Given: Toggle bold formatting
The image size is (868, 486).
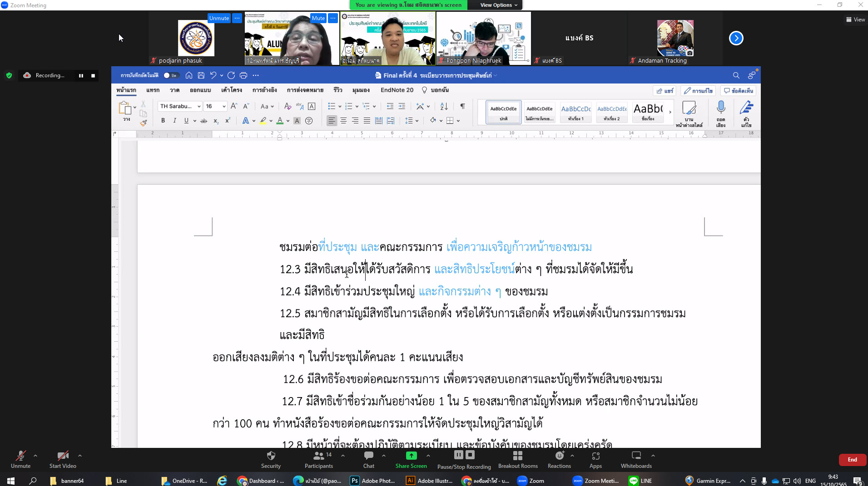Looking at the screenshot, I should (163, 121).
